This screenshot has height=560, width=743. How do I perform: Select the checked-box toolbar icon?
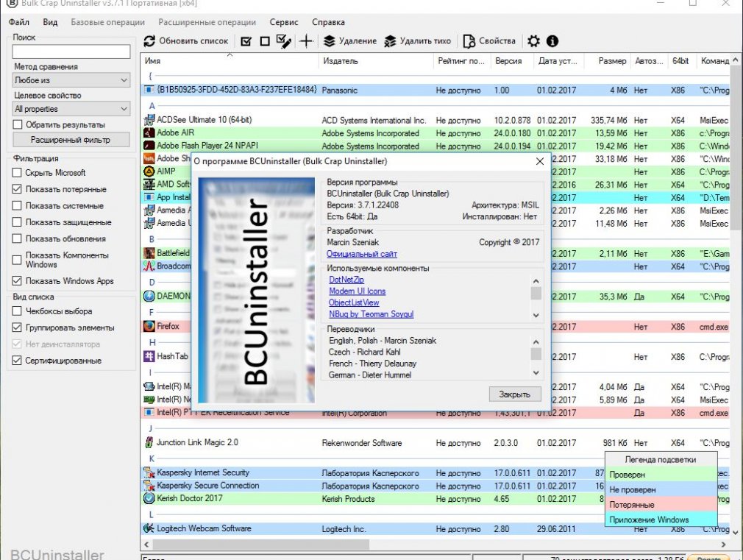(246, 41)
